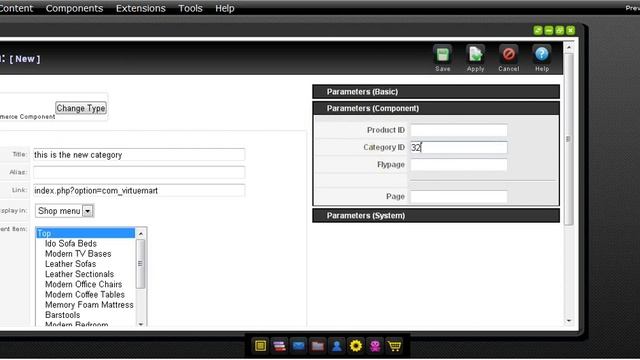The height and width of the screenshot is (360, 640).
Task: Click the folder dock icon
Action: [318, 346]
